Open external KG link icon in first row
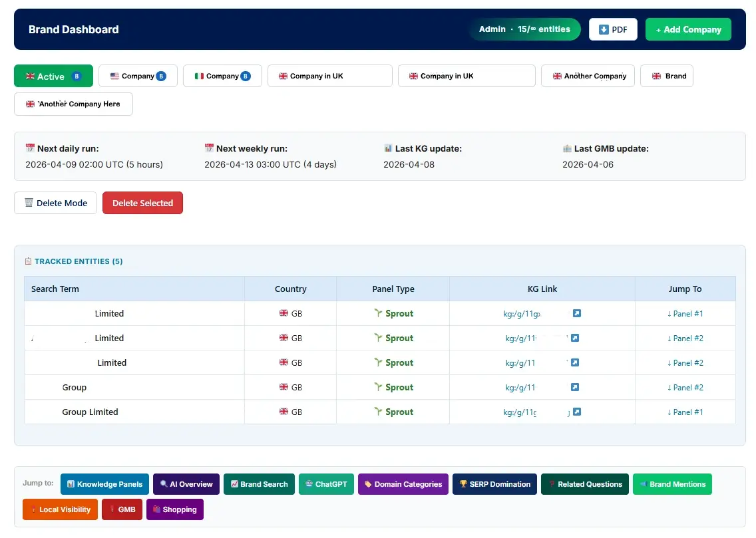 point(576,313)
